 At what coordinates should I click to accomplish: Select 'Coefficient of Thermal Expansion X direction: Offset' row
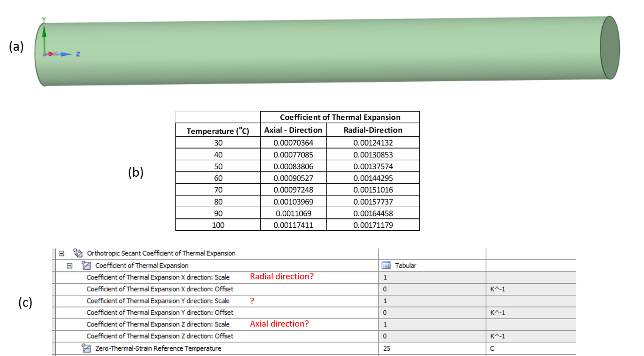pyautogui.click(x=160, y=289)
